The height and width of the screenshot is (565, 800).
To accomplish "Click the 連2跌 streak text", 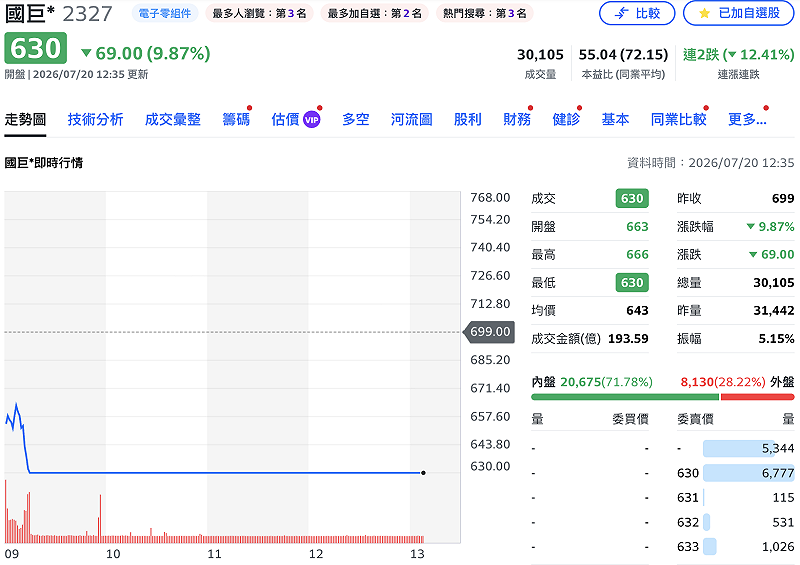I will pos(738,54).
